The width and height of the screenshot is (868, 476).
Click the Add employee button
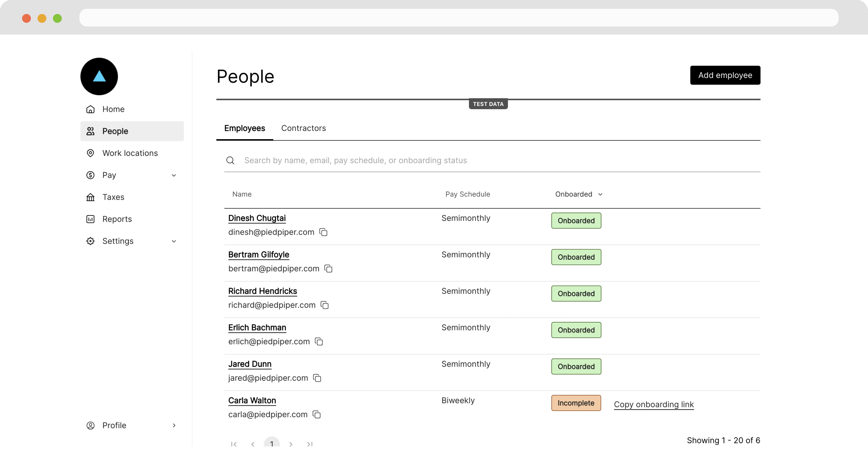(725, 75)
